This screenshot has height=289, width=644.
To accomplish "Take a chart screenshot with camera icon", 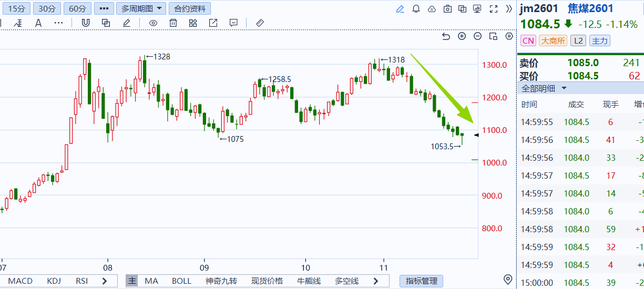I will click(447, 9).
